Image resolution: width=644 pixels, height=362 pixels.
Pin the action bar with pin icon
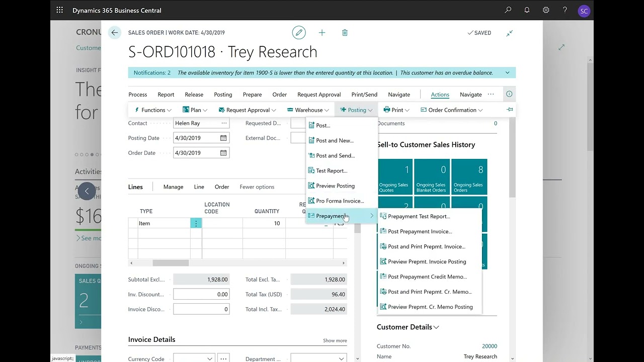tap(510, 110)
